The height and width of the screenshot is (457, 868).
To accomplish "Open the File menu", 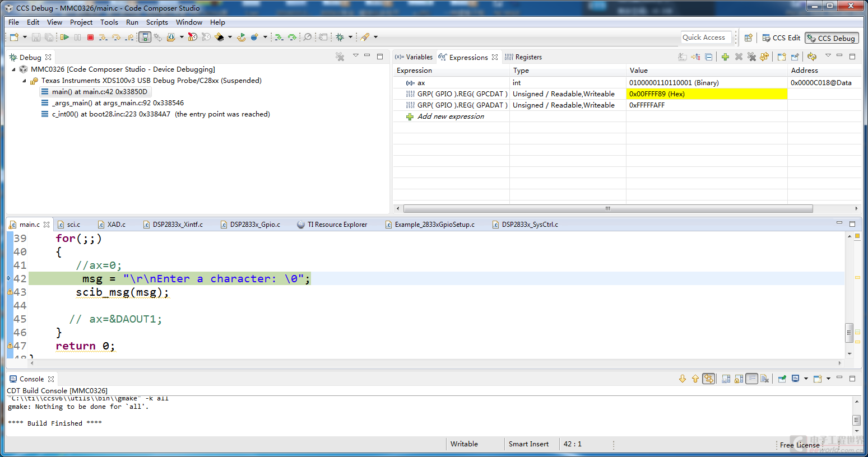I will 13,22.
